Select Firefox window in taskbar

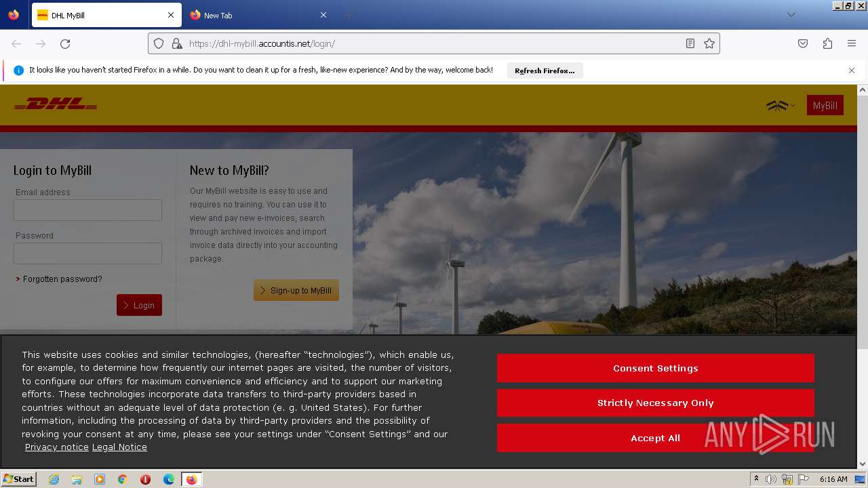pos(192,479)
